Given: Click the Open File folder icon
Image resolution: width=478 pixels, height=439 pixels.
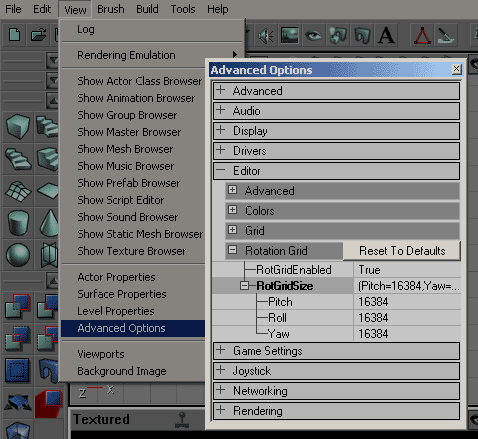Looking at the screenshot, I should click(x=38, y=35).
